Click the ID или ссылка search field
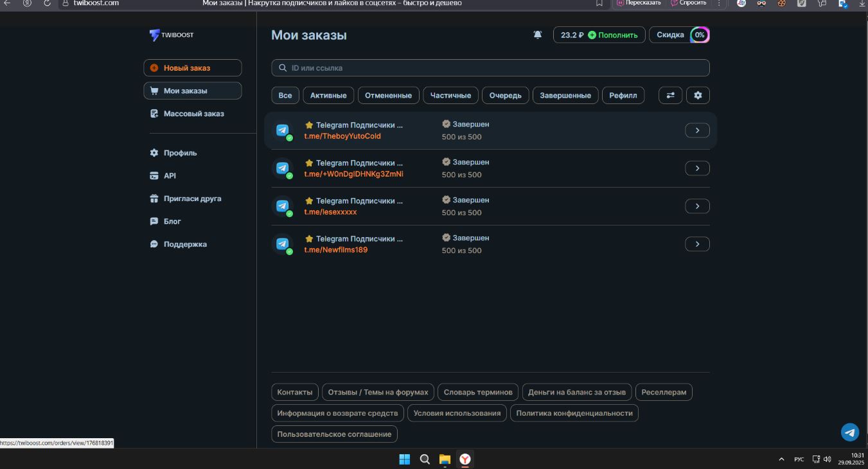 pos(490,68)
